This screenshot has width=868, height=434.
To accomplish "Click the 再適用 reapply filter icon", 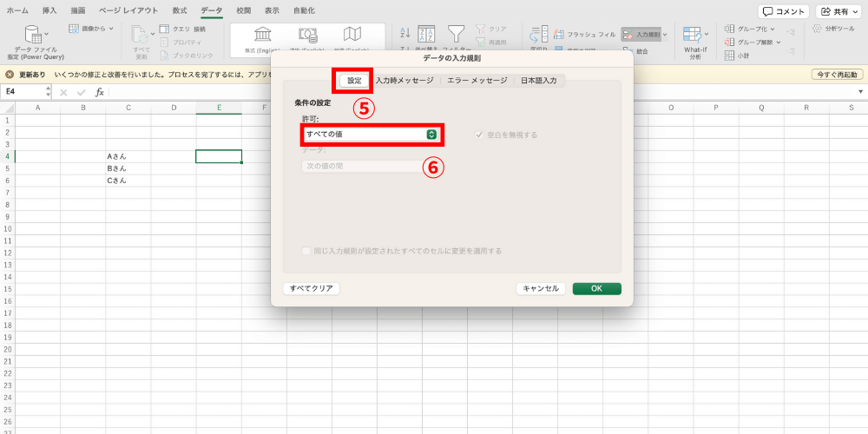I will coord(480,42).
